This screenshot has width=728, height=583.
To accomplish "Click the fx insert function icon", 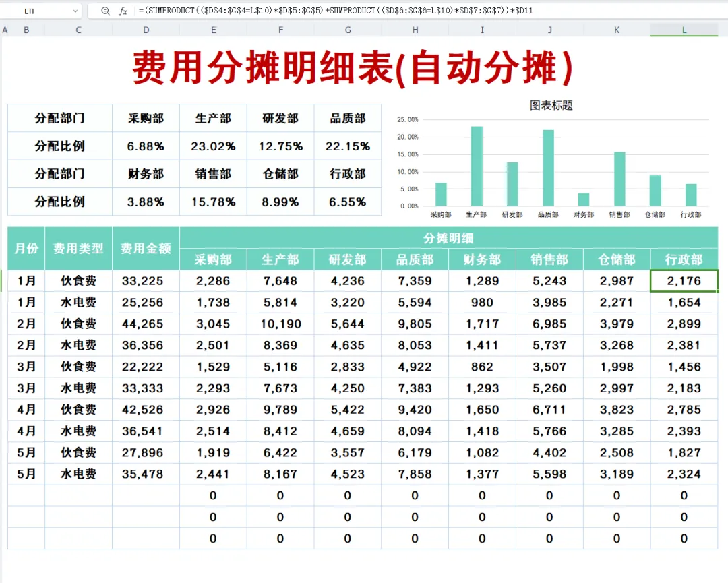I will coord(123,11).
